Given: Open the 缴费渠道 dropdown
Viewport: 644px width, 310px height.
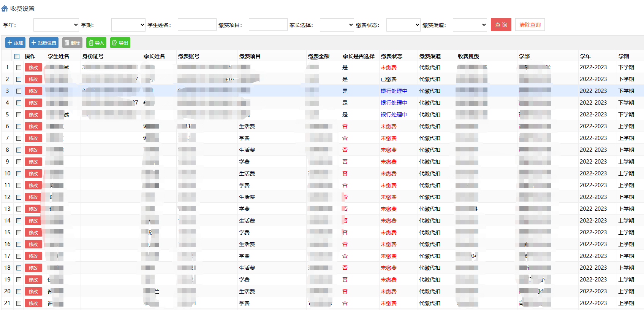Looking at the screenshot, I should 470,25.
